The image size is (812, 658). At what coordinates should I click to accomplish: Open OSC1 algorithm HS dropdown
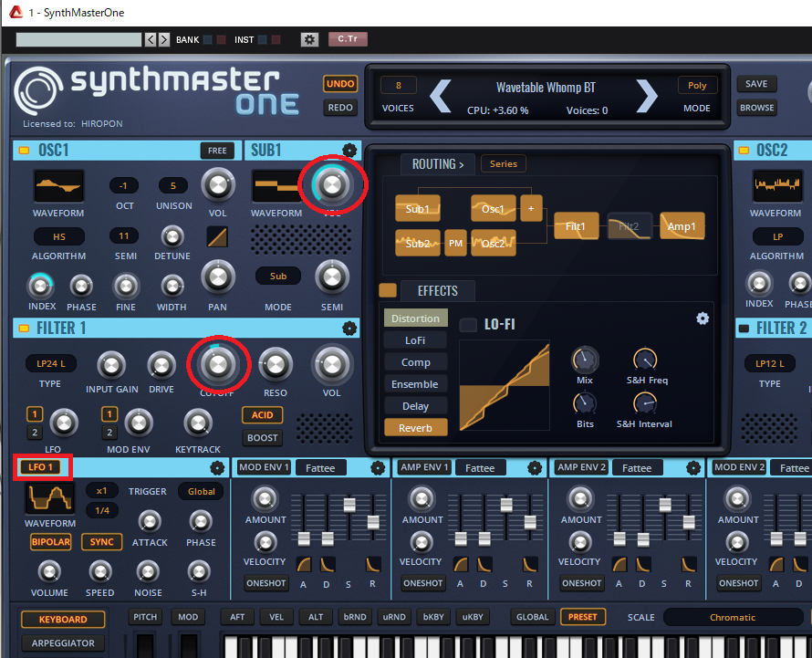tap(59, 236)
